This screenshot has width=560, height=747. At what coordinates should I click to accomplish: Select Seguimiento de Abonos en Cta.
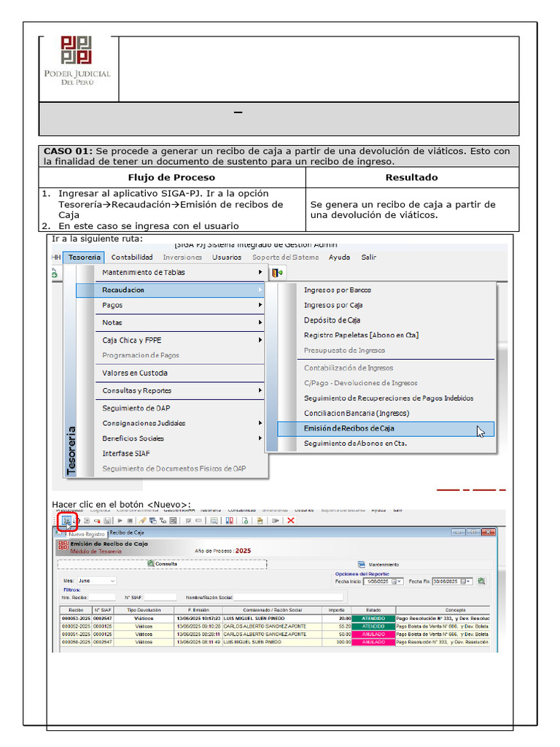[355, 444]
